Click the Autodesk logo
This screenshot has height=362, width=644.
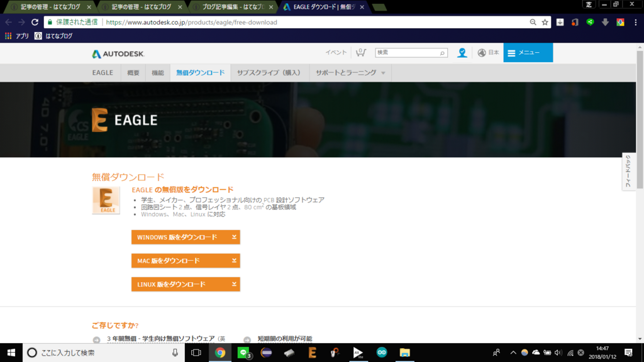(118, 54)
